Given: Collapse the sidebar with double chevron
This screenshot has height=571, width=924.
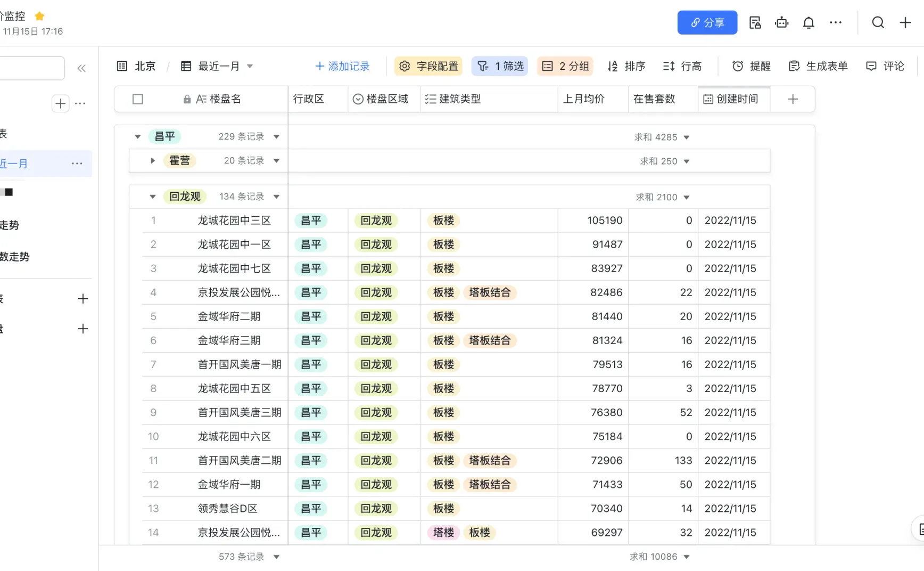Looking at the screenshot, I should point(81,68).
